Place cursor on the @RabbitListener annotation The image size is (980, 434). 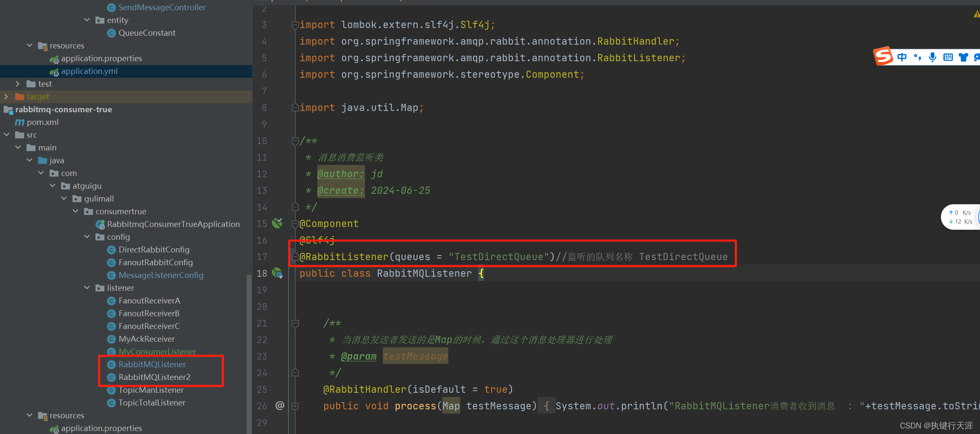[344, 257]
